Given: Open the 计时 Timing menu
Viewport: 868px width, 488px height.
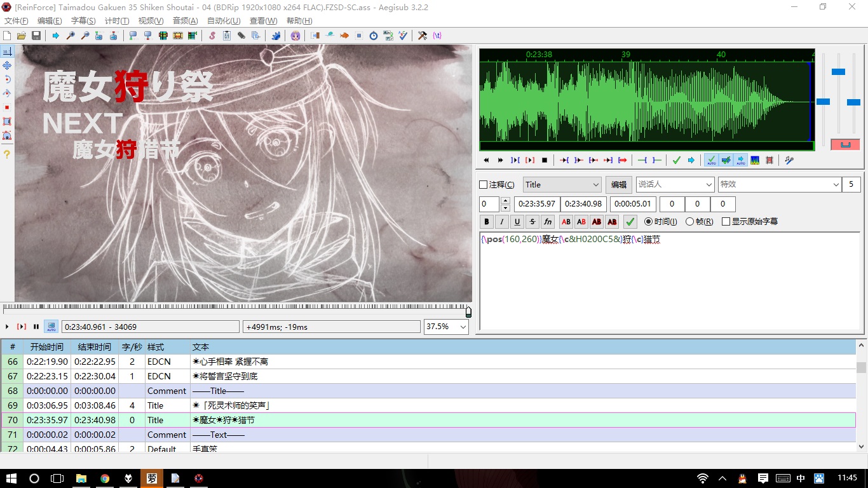Looking at the screenshot, I should click(x=117, y=21).
